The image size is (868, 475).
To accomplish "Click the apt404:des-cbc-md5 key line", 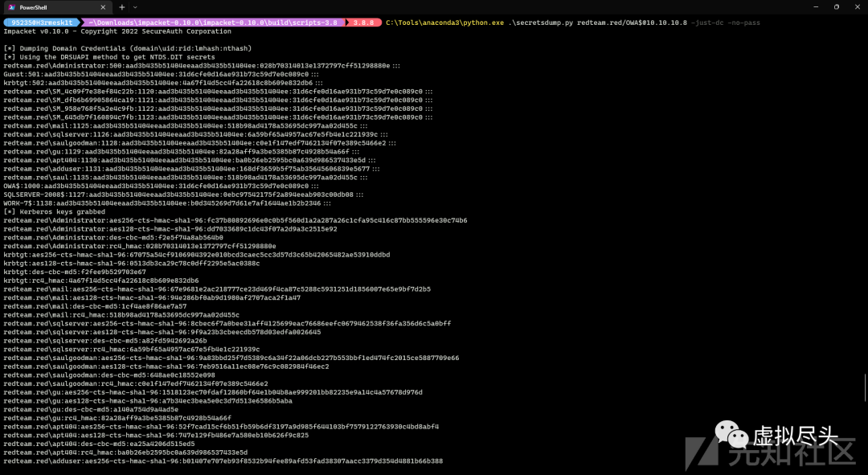I will [x=99, y=444].
